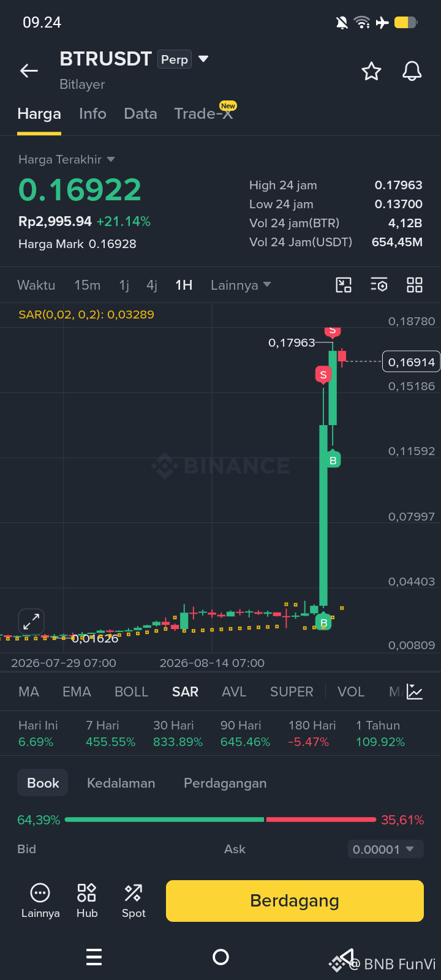Switch to the Perdagangan trades tab

(225, 783)
